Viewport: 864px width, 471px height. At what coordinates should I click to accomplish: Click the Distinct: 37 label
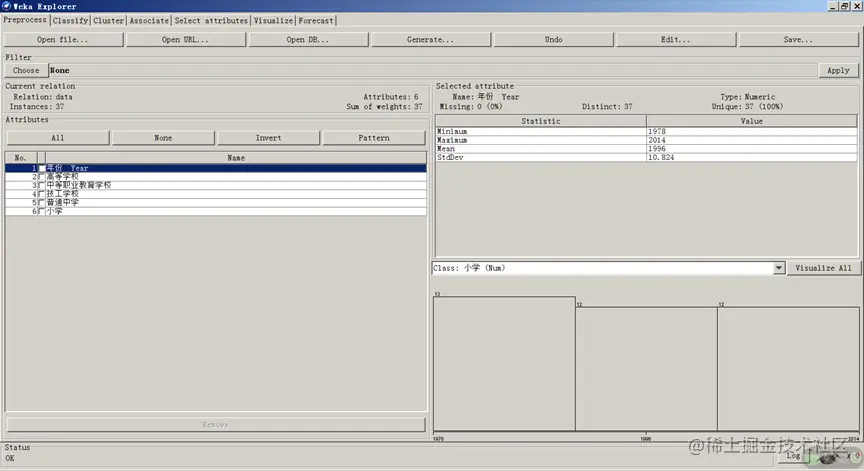point(607,107)
